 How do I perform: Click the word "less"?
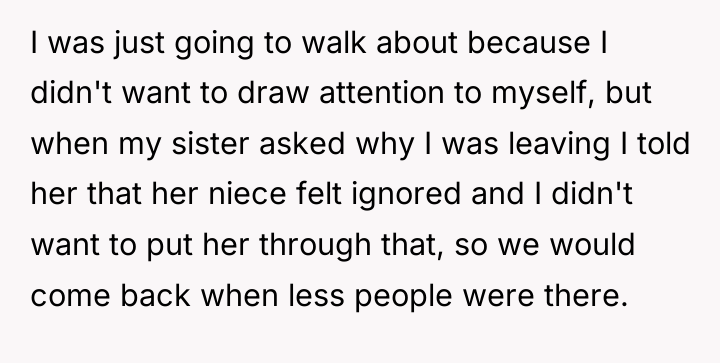coord(316,295)
